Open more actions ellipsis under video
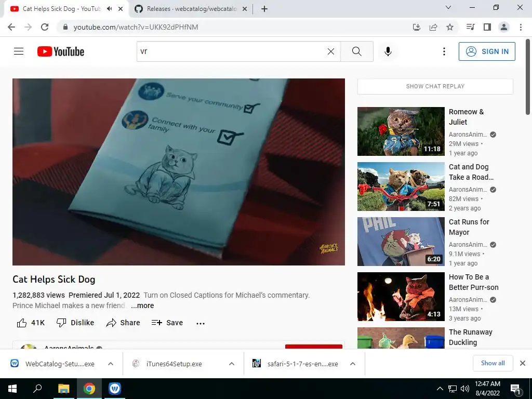This screenshot has width=532, height=399. click(x=201, y=323)
